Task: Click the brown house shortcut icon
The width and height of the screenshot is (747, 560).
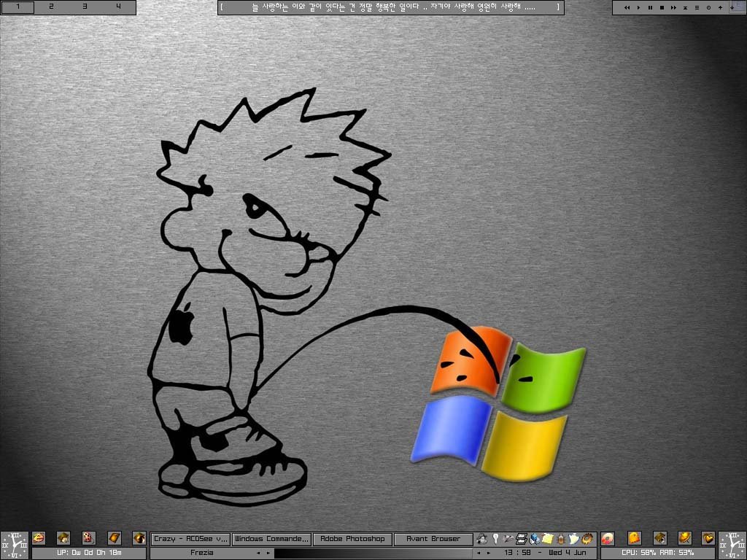Action: point(63,538)
